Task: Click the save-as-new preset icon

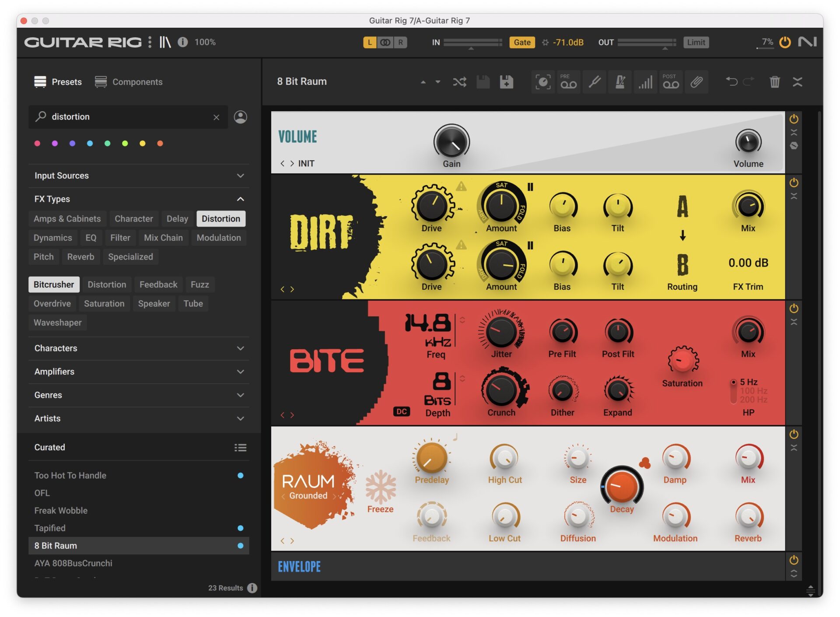Action: point(506,82)
